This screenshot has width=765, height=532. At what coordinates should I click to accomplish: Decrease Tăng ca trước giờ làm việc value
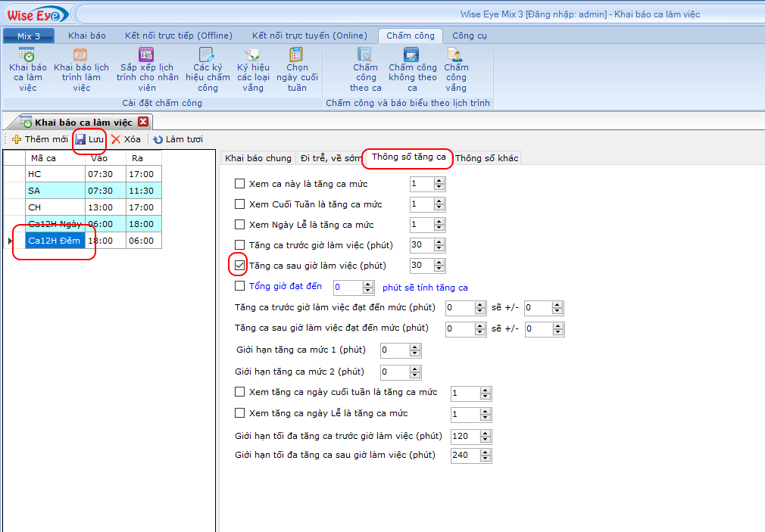tap(439, 248)
